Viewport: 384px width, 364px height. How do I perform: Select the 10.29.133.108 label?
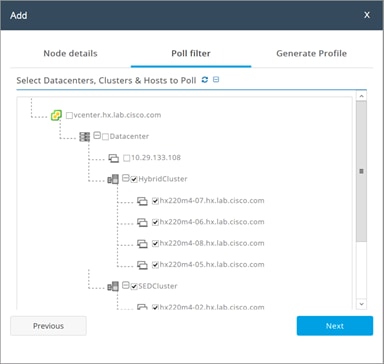click(156, 158)
